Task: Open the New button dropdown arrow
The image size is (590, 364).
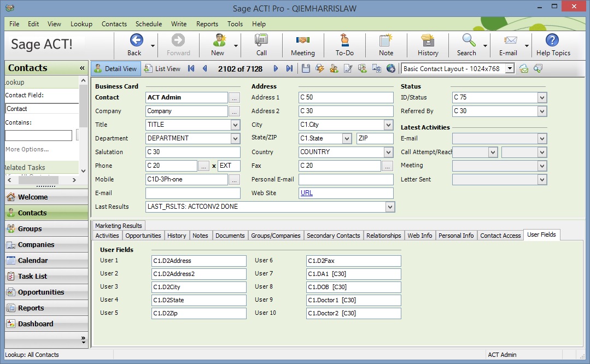Action: 236,45
